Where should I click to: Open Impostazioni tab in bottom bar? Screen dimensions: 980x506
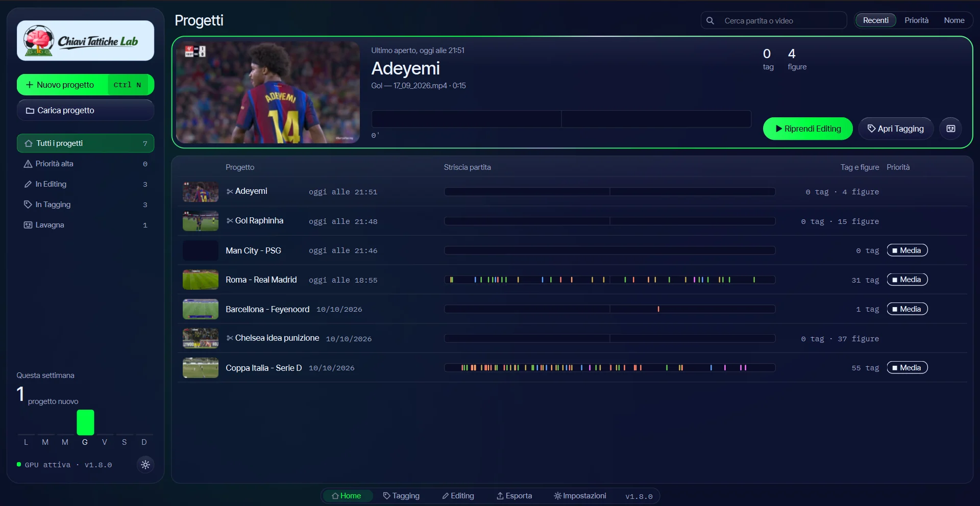[580, 496]
